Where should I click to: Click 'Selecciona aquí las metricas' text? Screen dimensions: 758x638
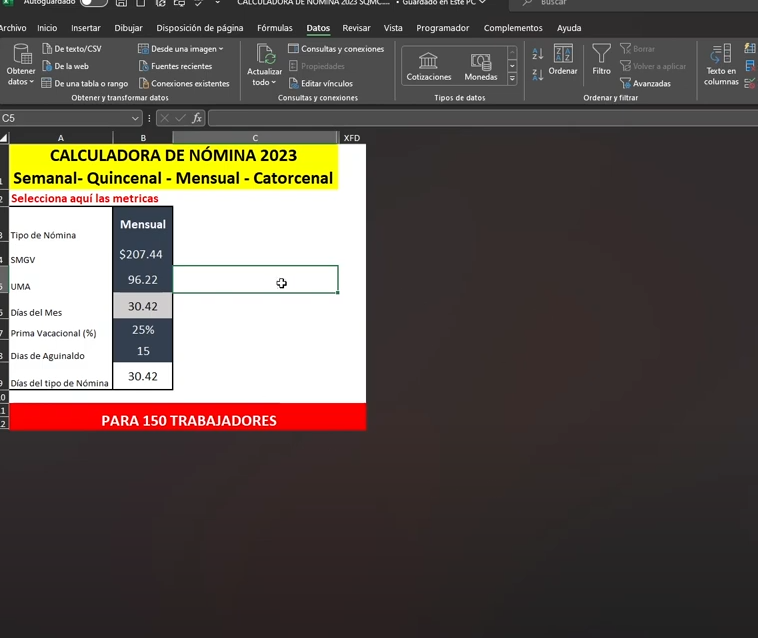(x=85, y=198)
